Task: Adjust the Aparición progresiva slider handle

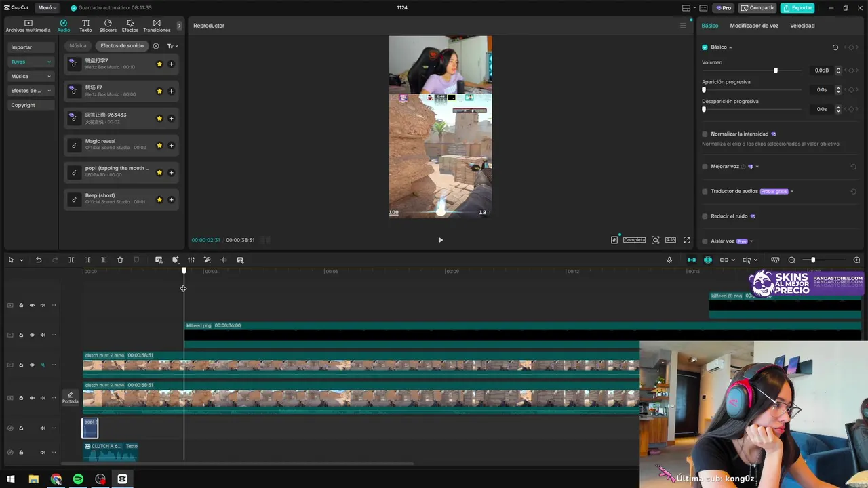Action: point(704,89)
